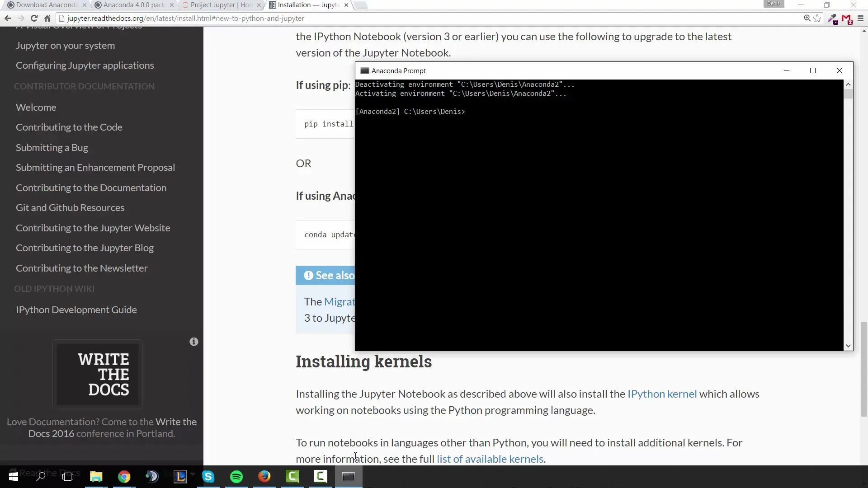The width and height of the screenshot is (868, 488).
Task: Go back with the browser back arrow
Action: [8, 19]
